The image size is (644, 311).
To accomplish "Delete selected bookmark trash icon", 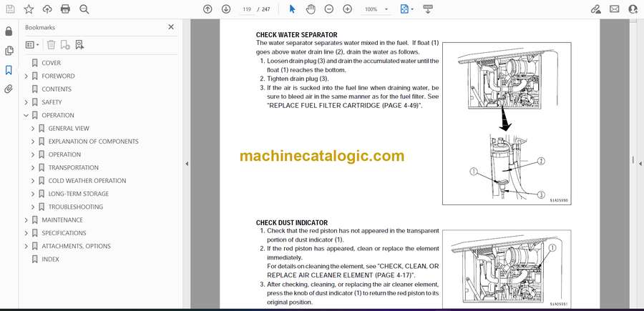I will (51, 45).
